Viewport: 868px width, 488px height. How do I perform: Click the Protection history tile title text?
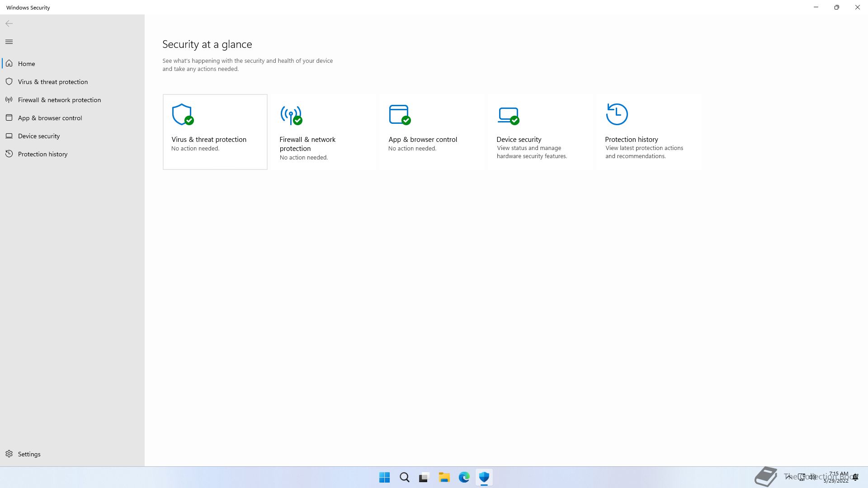tap(631, 139)
